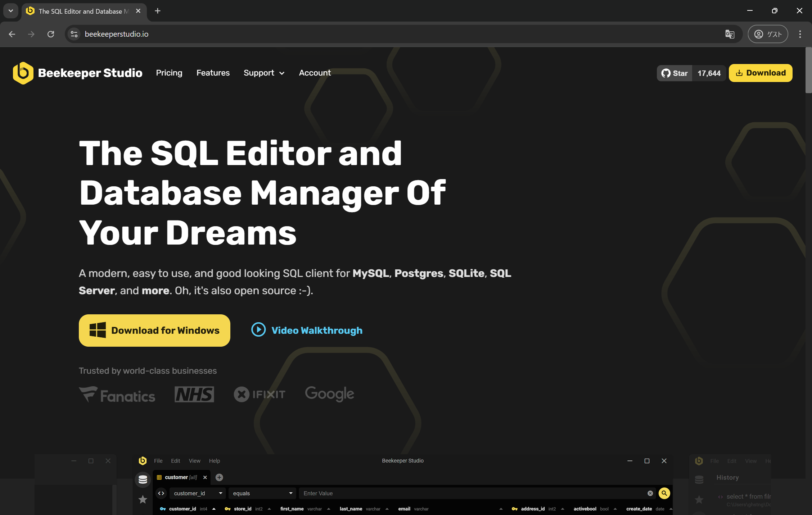The height and width of the screenshot is (515, 812).
Task: Star the project on GitHub
Action: [675, 73]
